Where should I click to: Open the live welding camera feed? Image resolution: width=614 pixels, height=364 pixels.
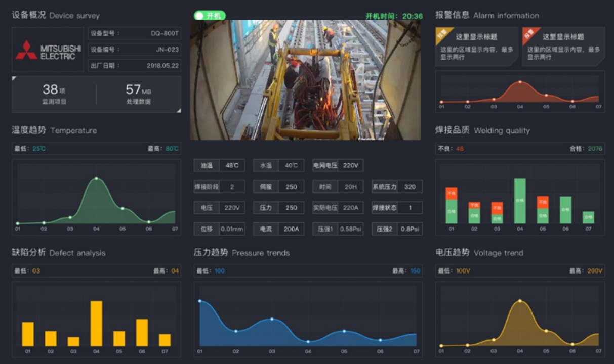[305, 80]
